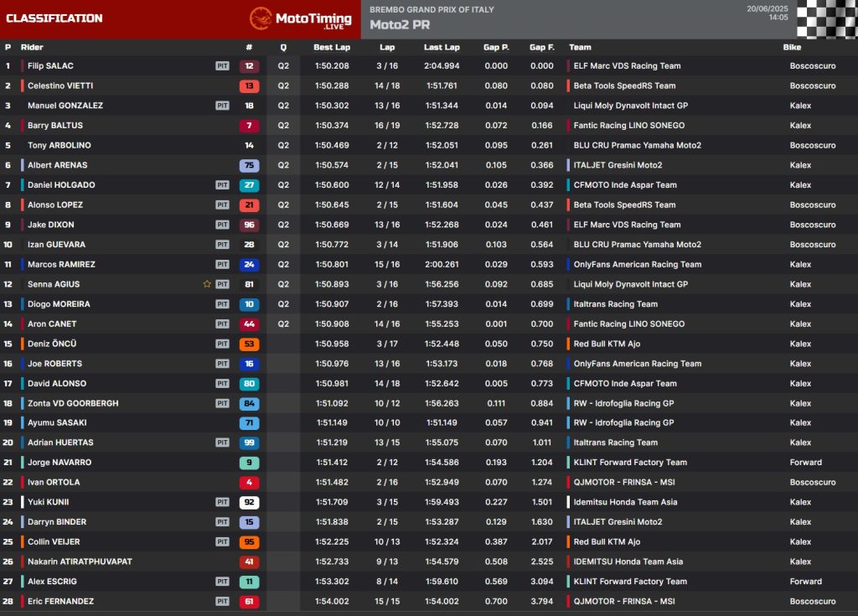Click best lap time 1:52.733
858x616 pixels.
point(332,562)
